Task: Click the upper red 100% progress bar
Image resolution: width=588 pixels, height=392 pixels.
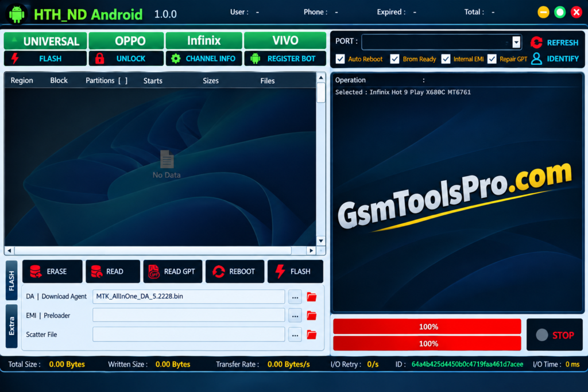Action: click(x=427, y=327)
